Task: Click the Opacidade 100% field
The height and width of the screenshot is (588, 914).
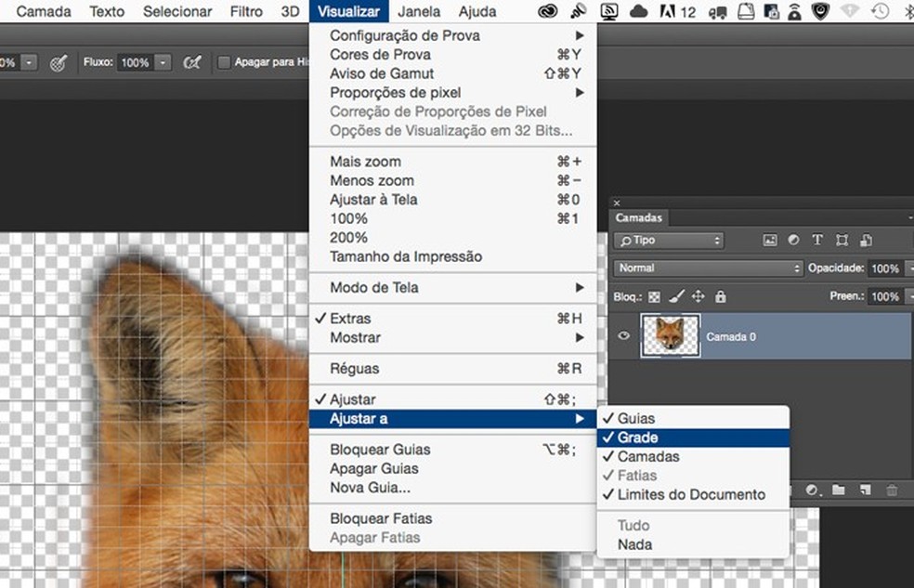Action: pos(885,268)
